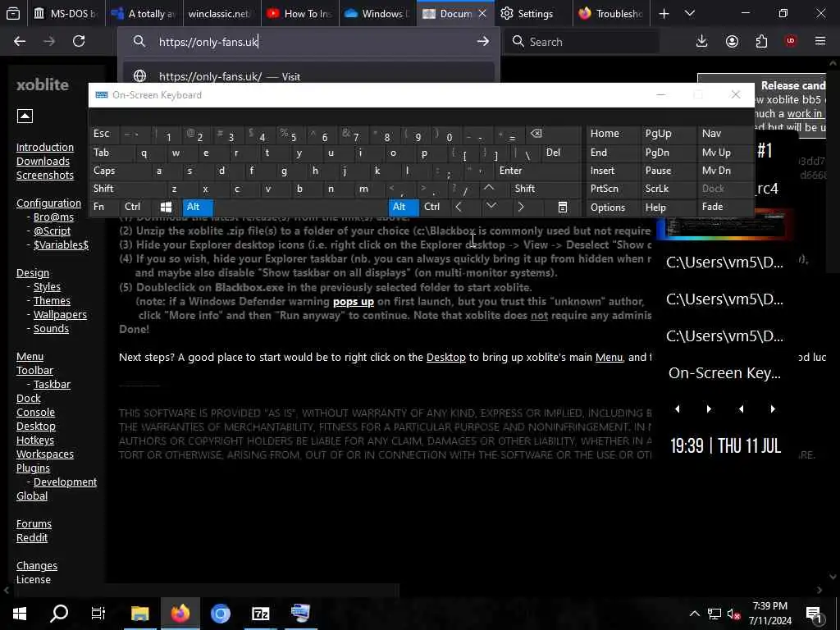Switch to the MS-DOS tab
The height and width of the screenshot is (630, 840).
pos(66,13)
